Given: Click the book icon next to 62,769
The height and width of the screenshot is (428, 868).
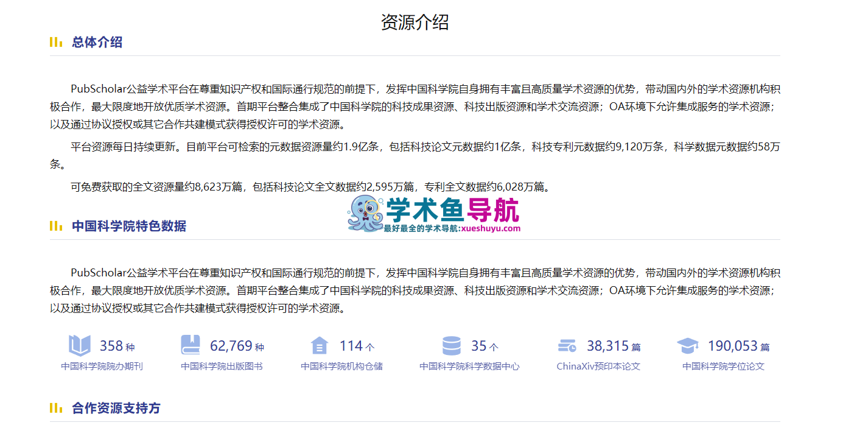Looking at the screenshot, I should [x=191, y=346].
